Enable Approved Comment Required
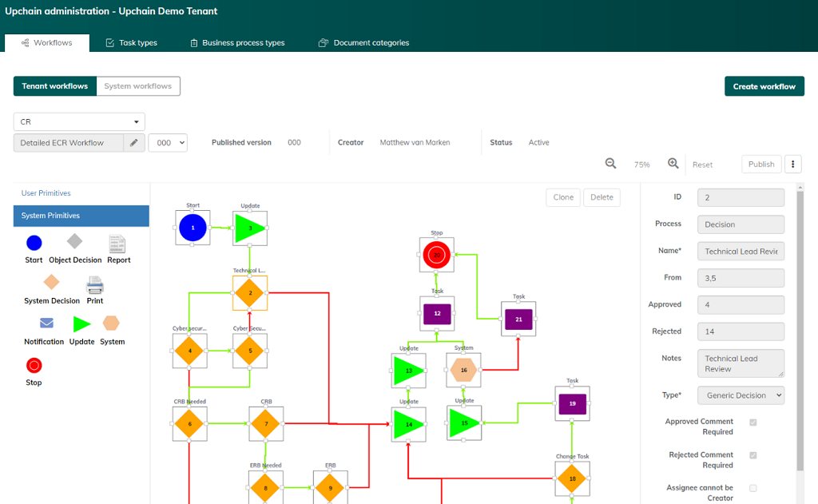This screenshot has height=504, width=818. click(x=752, y=423)
